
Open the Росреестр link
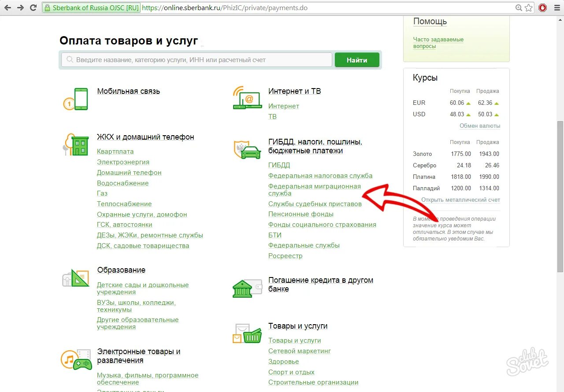[286, 256]
